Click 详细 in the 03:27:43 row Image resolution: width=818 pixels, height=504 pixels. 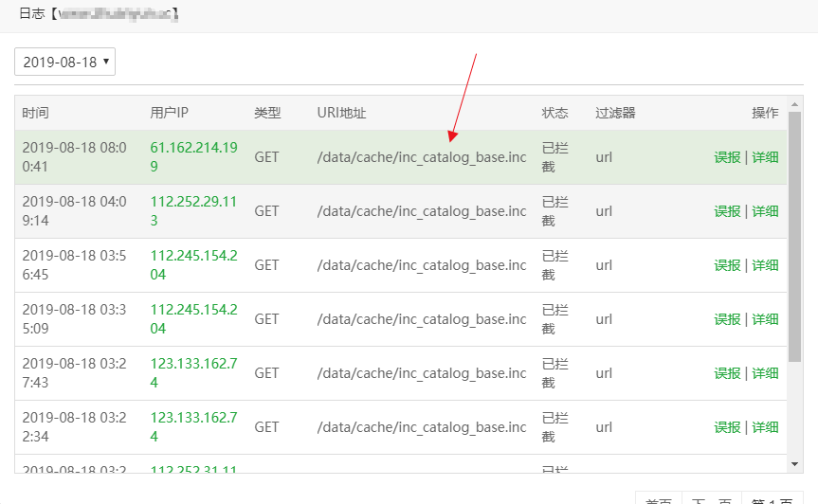(765, 373)
